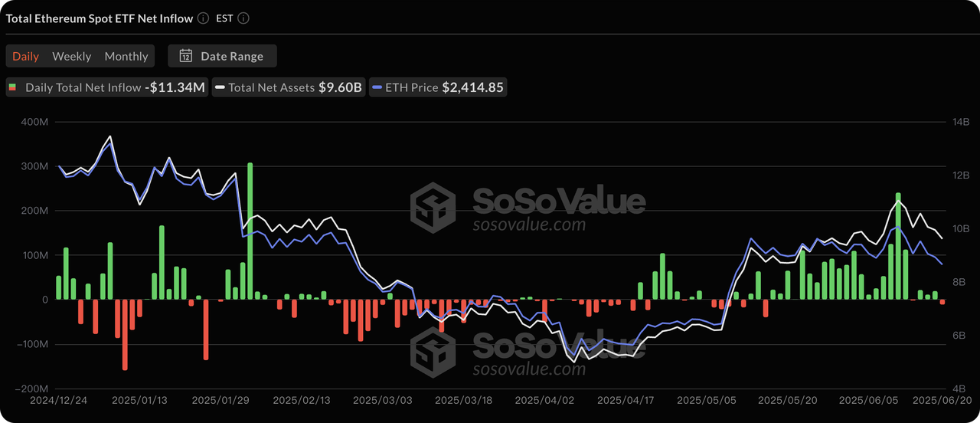Click the blue ETH Price line marker
This screenshot has height=423, width=980.
click(x=377, y=87)
